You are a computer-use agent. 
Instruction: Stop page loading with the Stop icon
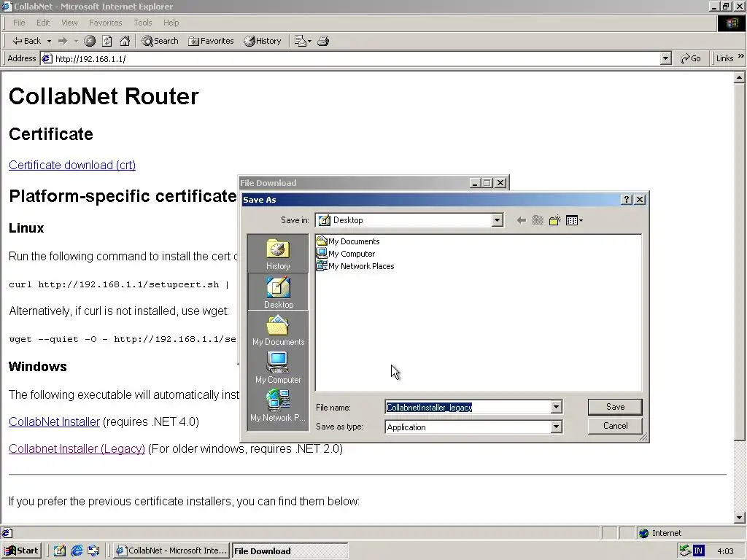90,41
